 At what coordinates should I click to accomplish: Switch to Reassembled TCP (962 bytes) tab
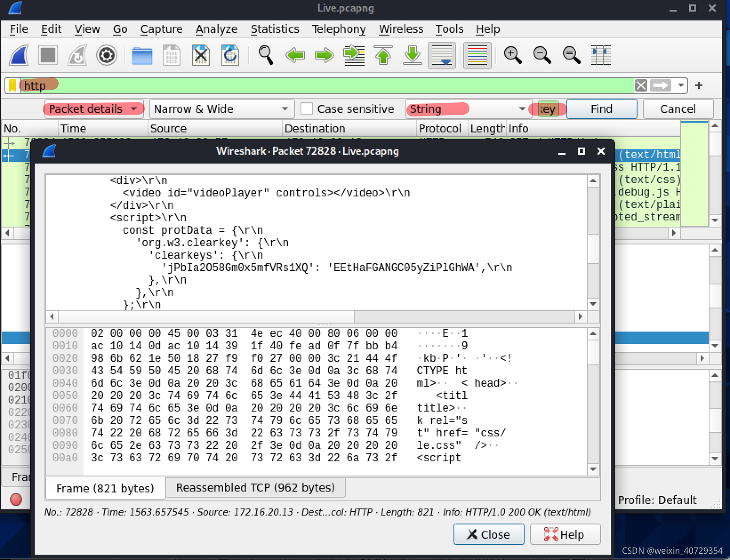[255, 488]
